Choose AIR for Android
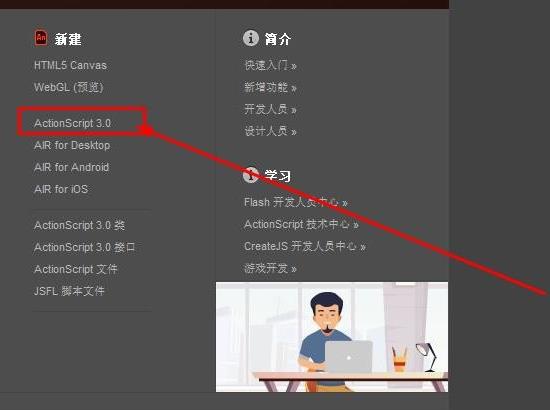The height and width of the screenshot is (410, 550). pyautogui.click(x=71, y=167)
